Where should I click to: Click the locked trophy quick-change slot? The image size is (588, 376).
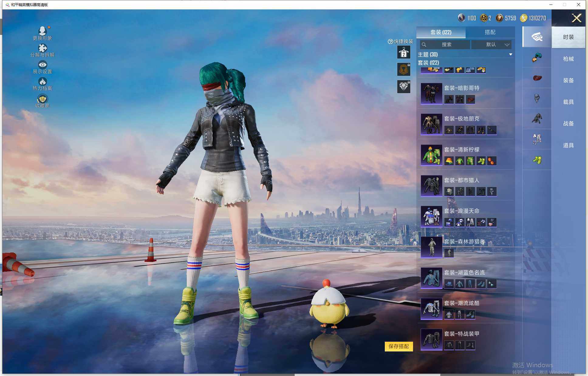(x=404, y=69)
